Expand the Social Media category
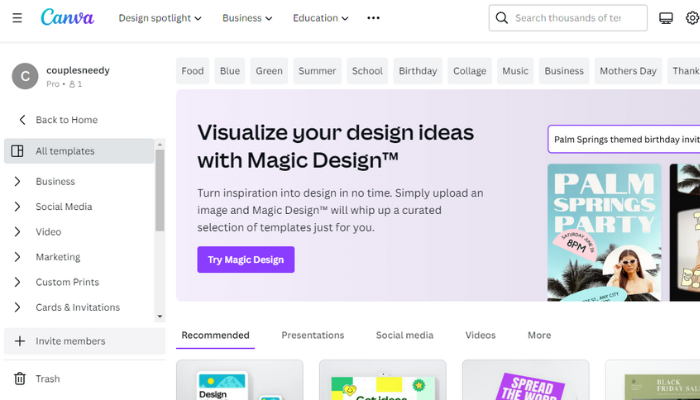700x400 pixels. click(x=17, y=206)
